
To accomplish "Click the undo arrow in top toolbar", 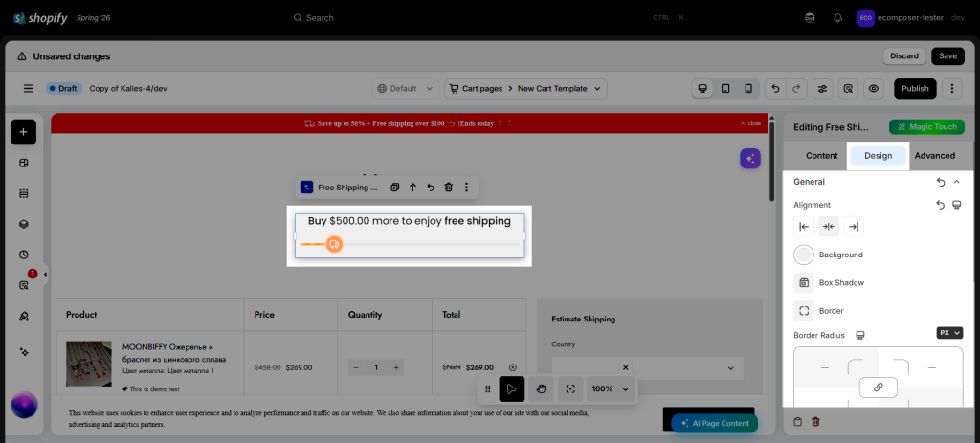I will pos(775,89).
